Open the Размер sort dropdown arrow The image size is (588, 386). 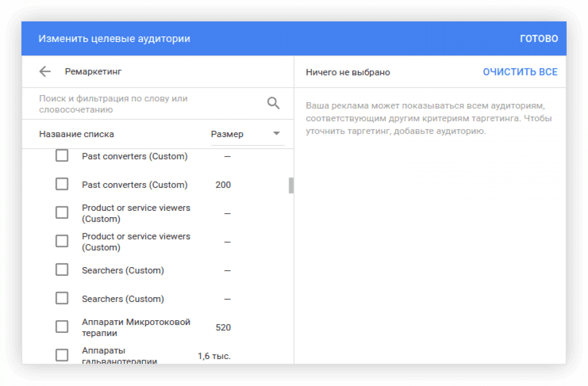point(276,134)
